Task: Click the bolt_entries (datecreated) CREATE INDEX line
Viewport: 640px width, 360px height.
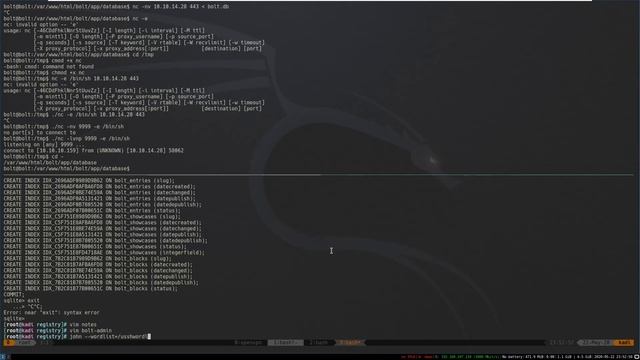Action: click(x=100, y=187)
